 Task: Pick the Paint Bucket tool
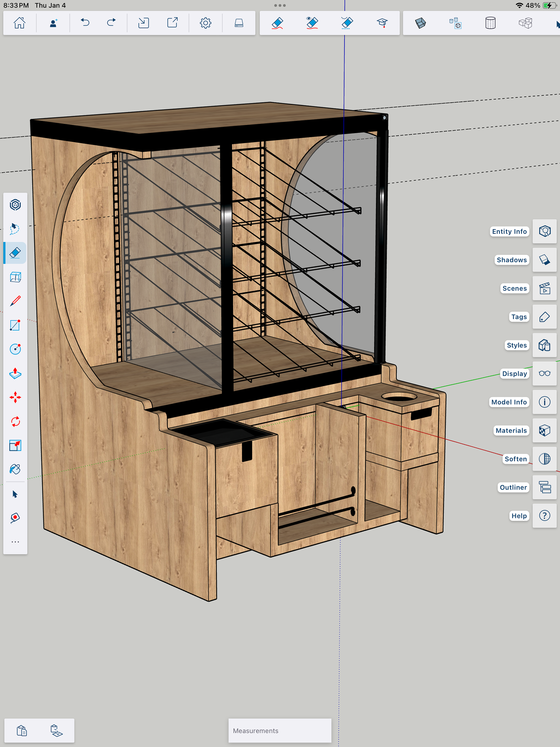click(x=15, y=469)
